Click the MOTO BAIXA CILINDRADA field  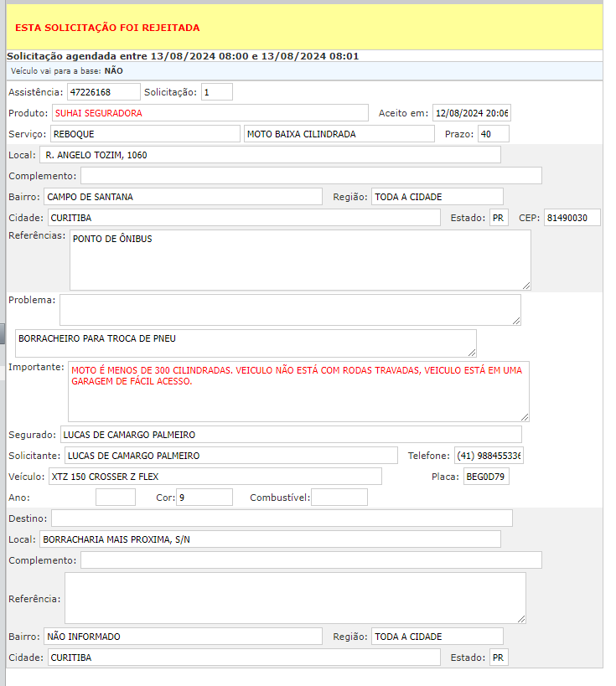[339, 134]
